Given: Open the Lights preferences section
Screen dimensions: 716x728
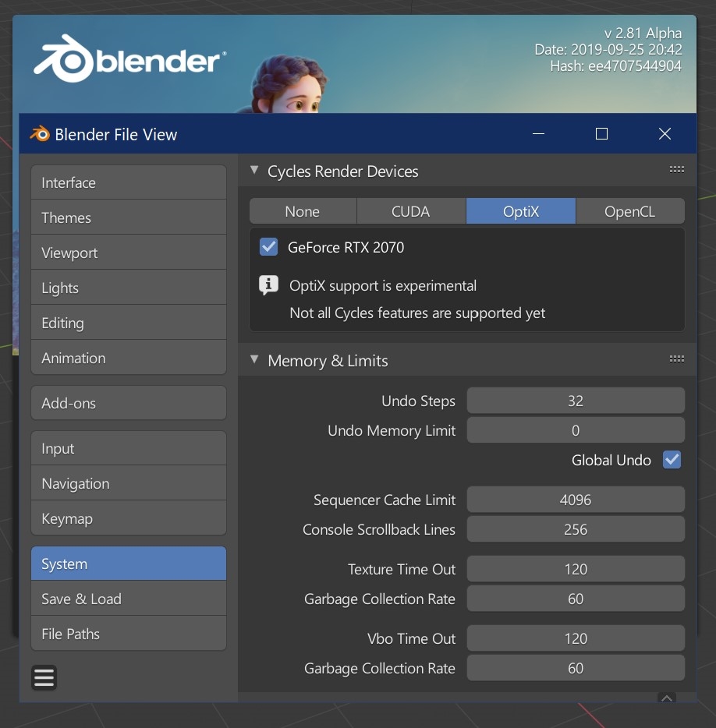Looking at the screenshot, I should [129, 288].
